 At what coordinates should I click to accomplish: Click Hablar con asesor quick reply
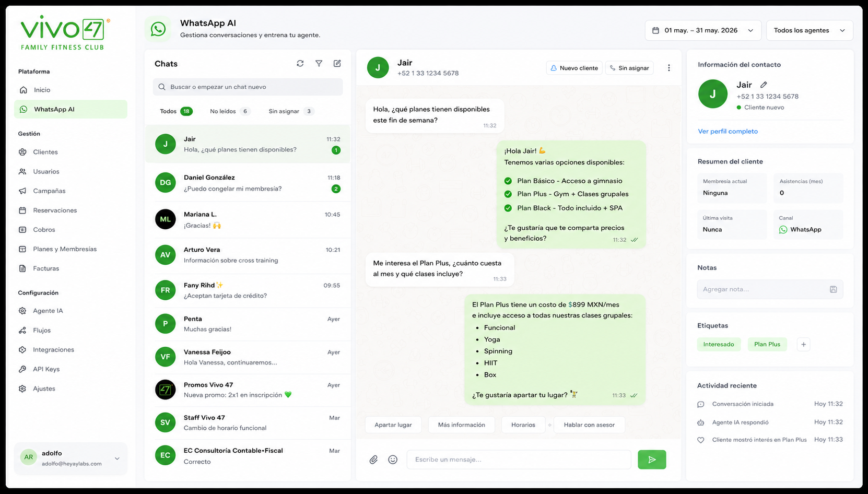point(589,425)
